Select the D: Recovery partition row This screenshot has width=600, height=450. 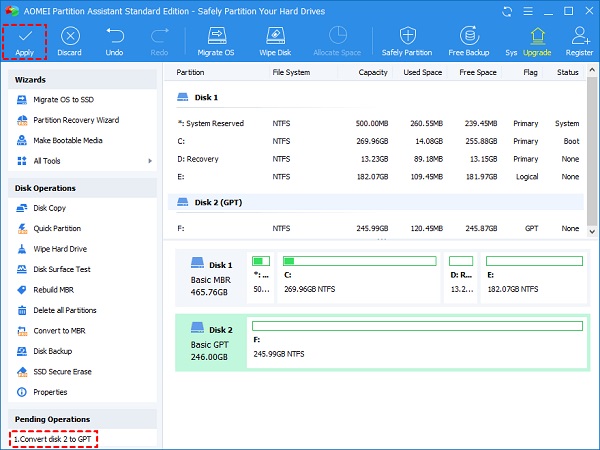(376, 159)
